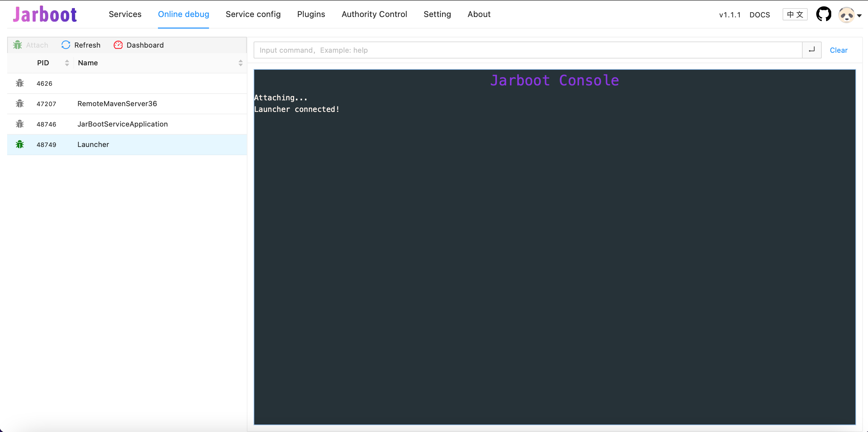This screenshot has width=868, height=432.
Task: Open the Plugins tab
Action: coord(311,14)
